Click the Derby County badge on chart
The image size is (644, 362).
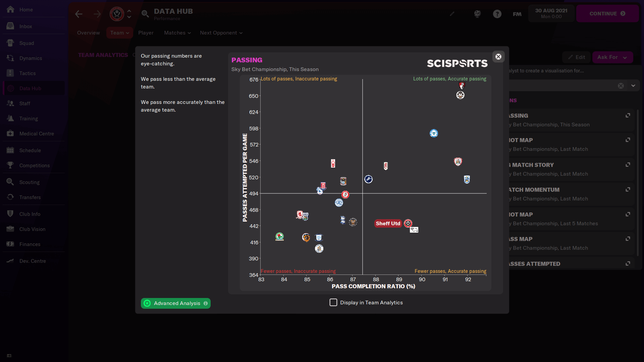[x=414, y=230]
